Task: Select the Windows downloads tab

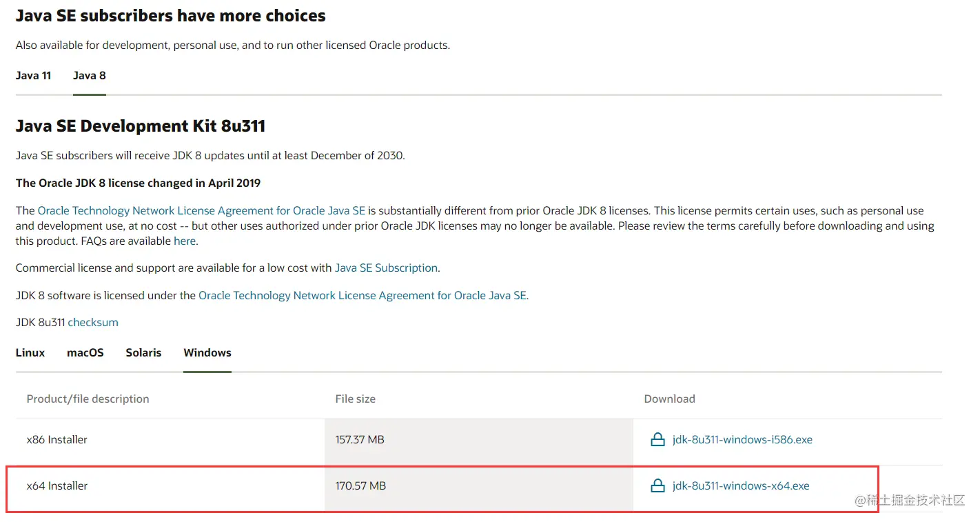Action: click(207, 353)
